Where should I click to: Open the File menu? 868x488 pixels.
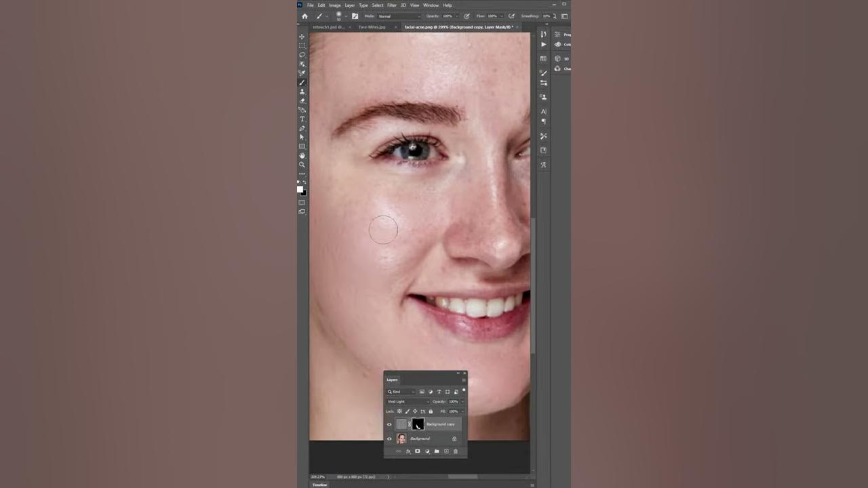click(311, 5)
